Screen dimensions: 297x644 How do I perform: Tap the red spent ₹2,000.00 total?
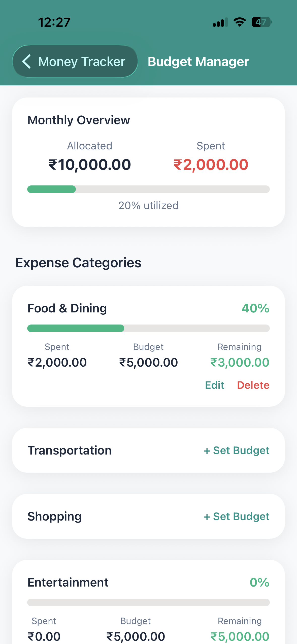point(211,165)
